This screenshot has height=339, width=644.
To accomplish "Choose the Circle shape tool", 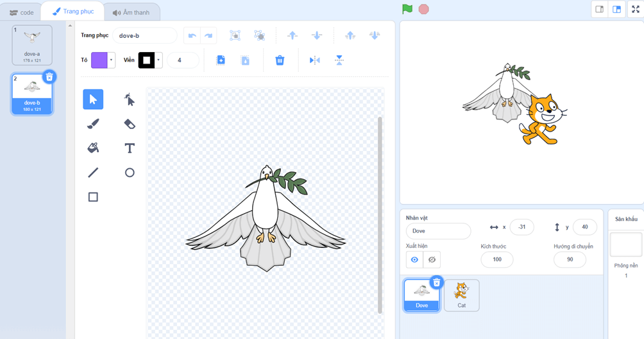I will pos(129,173).
